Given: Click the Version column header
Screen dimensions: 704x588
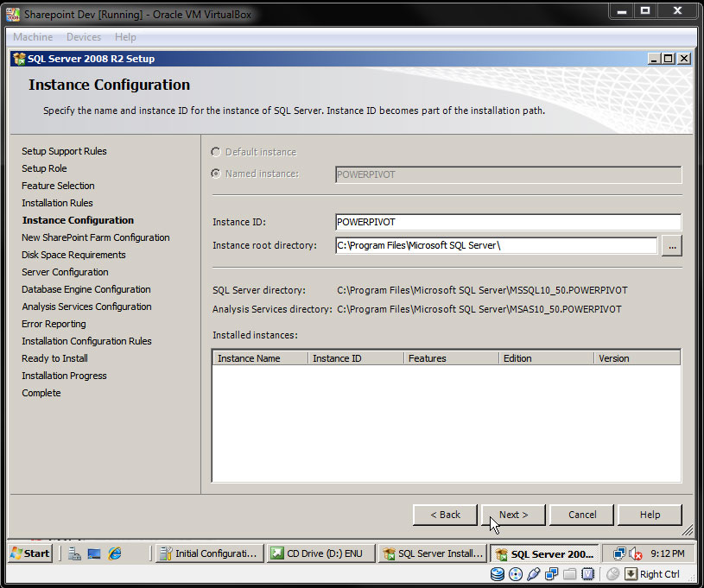Looking at the screenshot, I should coord(637,358).
